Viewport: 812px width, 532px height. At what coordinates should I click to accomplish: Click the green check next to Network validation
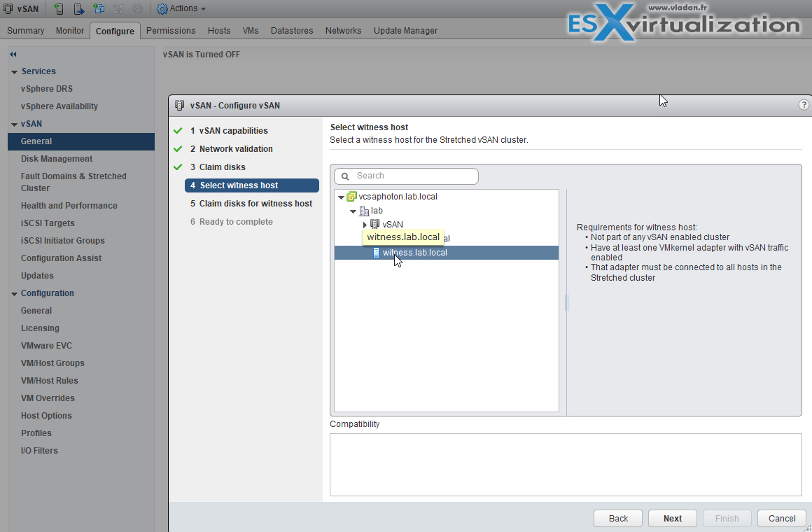click(178, 148)
